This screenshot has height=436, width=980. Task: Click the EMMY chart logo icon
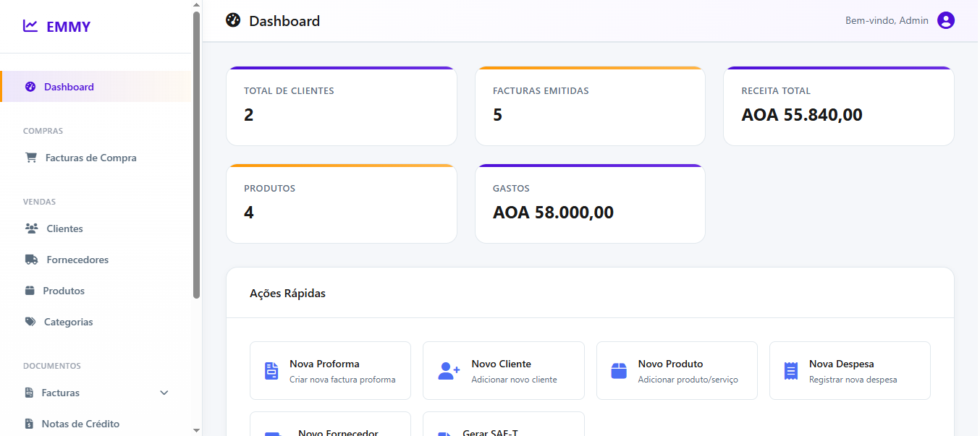pyautogui.click(x=30, y=26)
